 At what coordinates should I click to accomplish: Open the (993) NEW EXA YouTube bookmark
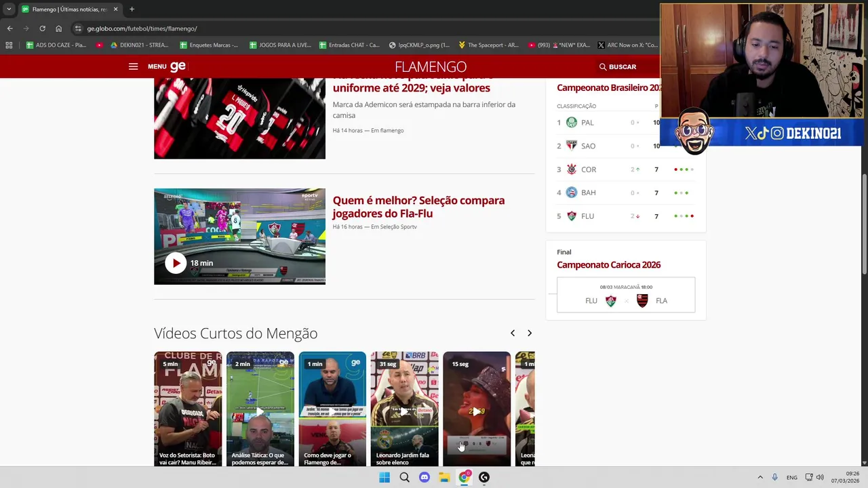pos(559,45)
